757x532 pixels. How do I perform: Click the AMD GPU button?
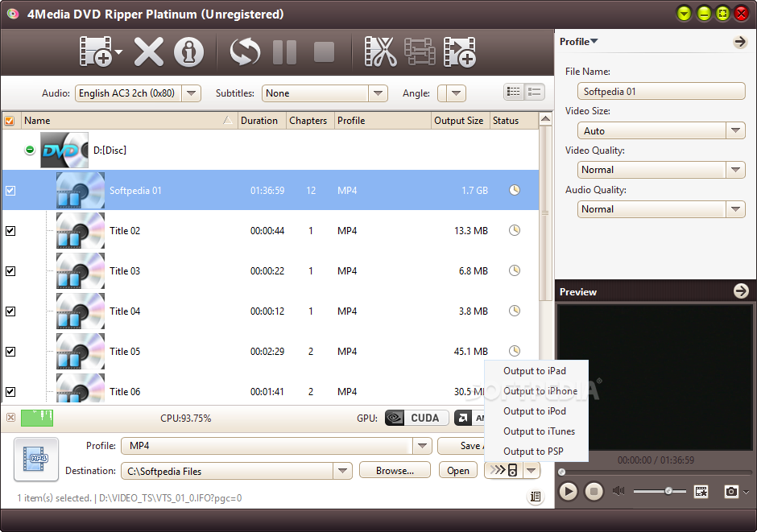click(x=470, y=418)
